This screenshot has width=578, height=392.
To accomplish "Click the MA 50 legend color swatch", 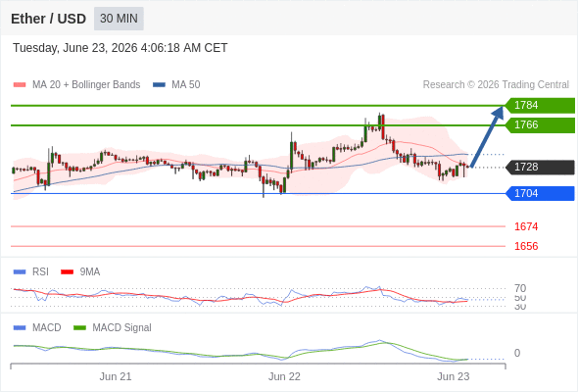I will 159,85.
